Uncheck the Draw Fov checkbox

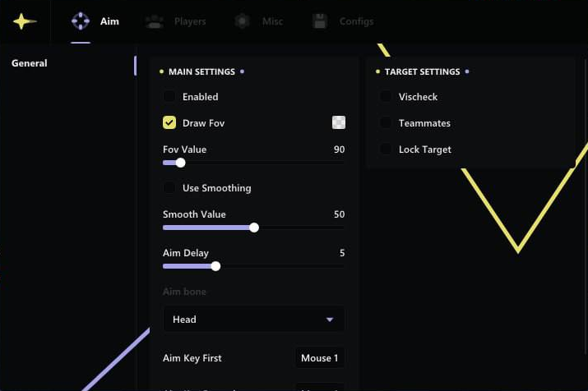click(x=169, y=122)
